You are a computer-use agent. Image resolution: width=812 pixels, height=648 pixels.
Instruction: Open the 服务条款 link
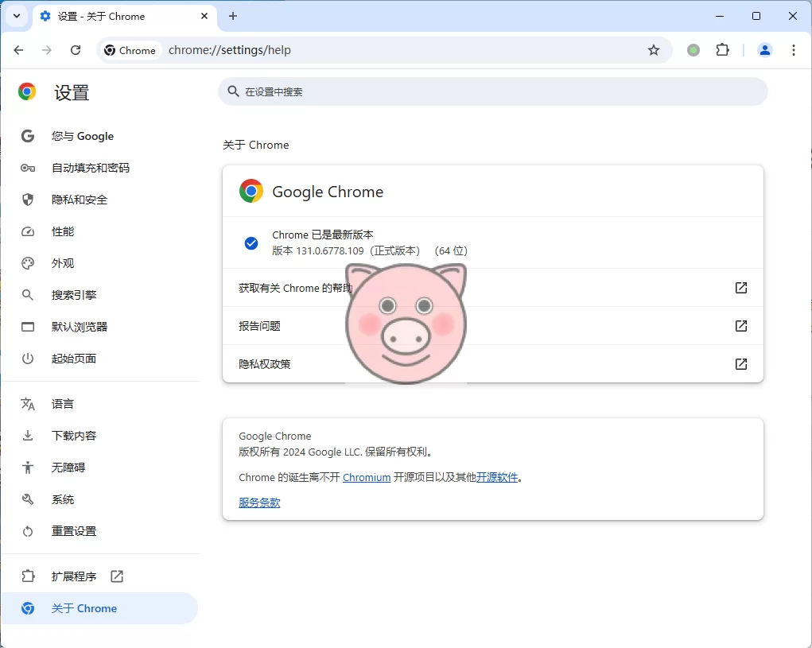click(259, 502)
